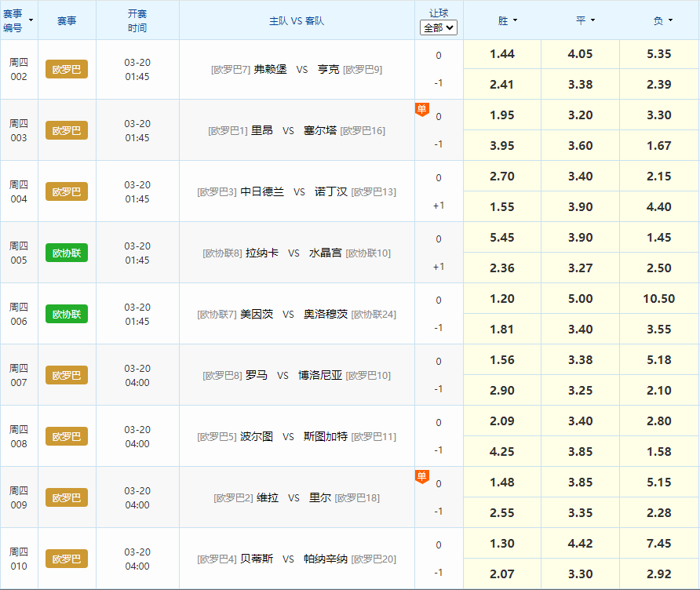Expand the 平 column sort arrow
The height and width of the screenshot is (590, 700).
coord(592,20)
